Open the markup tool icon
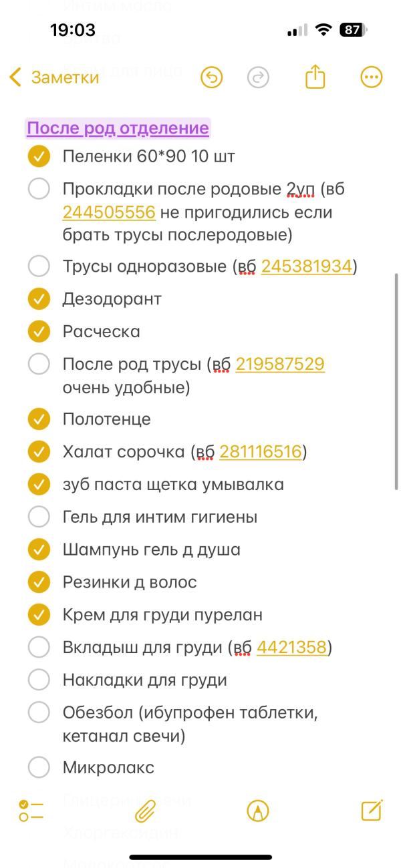401x868 pixels. pyautogui.click(x=257, y=810)
